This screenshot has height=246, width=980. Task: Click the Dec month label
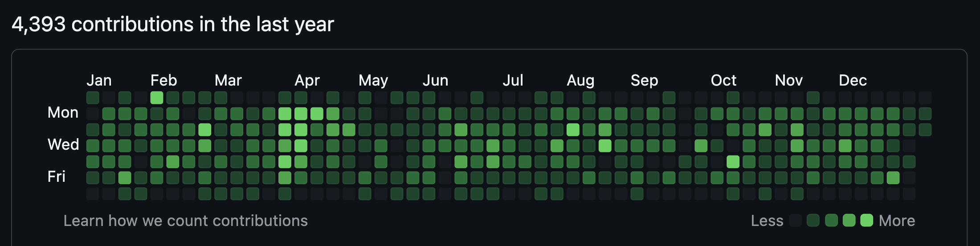pos(853,80)
